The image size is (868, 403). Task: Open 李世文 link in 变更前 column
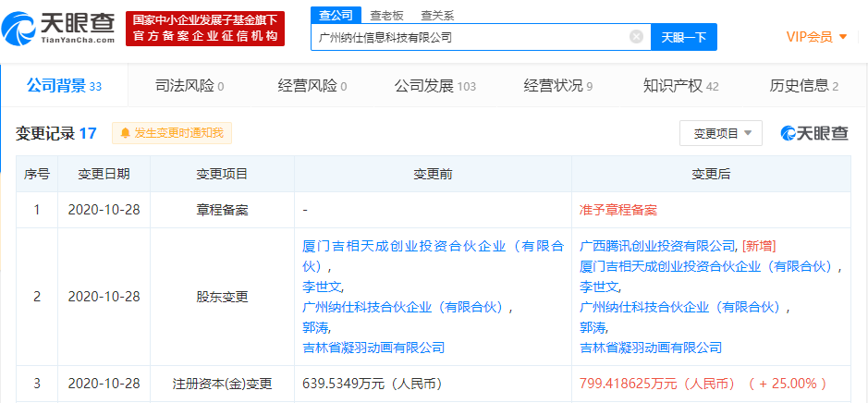point(322,287)
